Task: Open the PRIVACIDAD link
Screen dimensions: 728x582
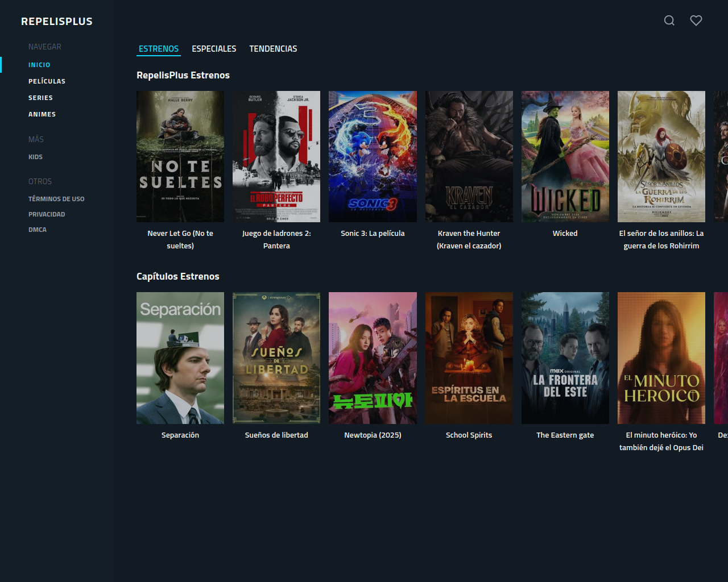Action: click(x=47, y=214)
